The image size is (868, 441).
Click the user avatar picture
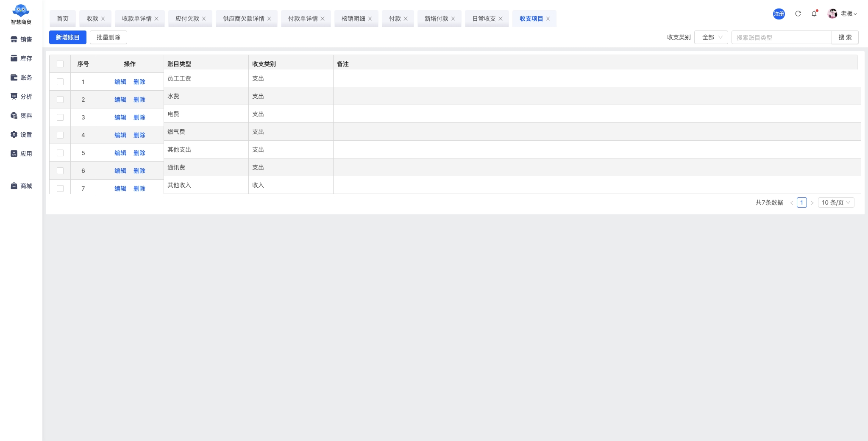[x=832, y=14]
